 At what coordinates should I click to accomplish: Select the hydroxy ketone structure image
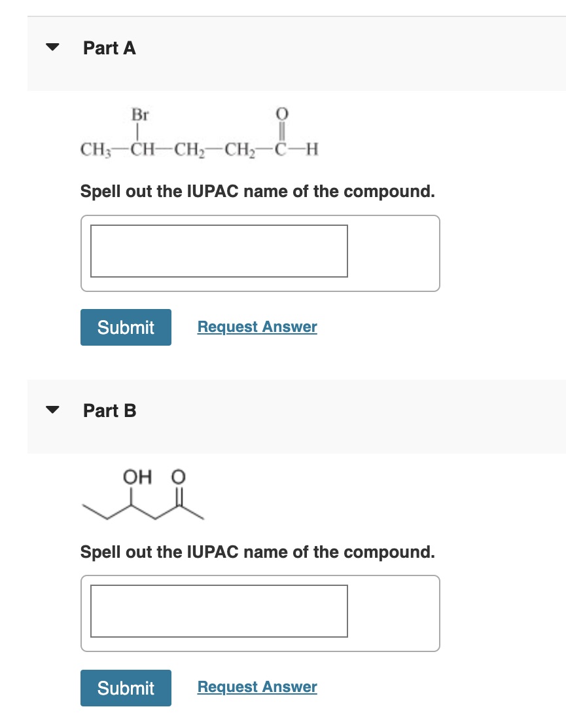144,496
